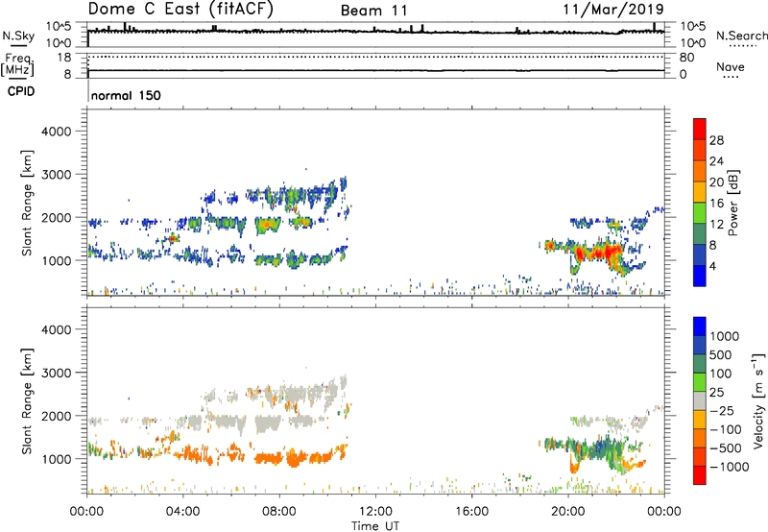Screen dimensions: 768x532
Task: Click the "10^5" tick beside N.Sky
Action: click(59, 26)
